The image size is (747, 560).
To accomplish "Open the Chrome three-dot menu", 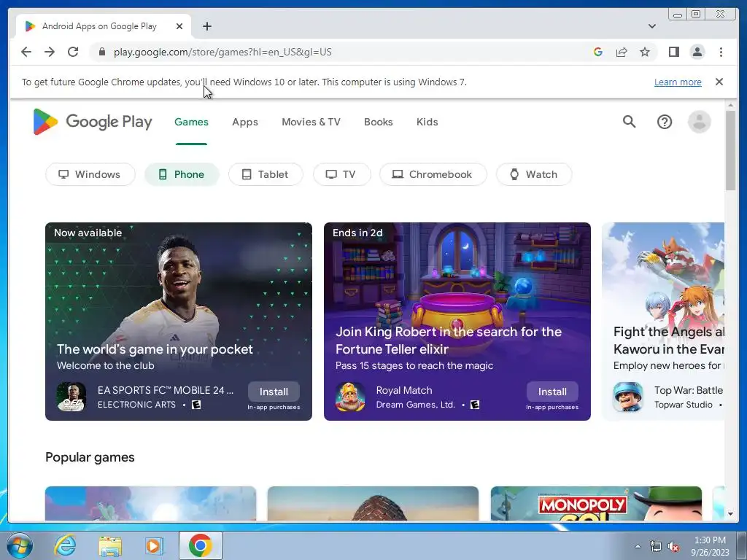I will 721,52.
